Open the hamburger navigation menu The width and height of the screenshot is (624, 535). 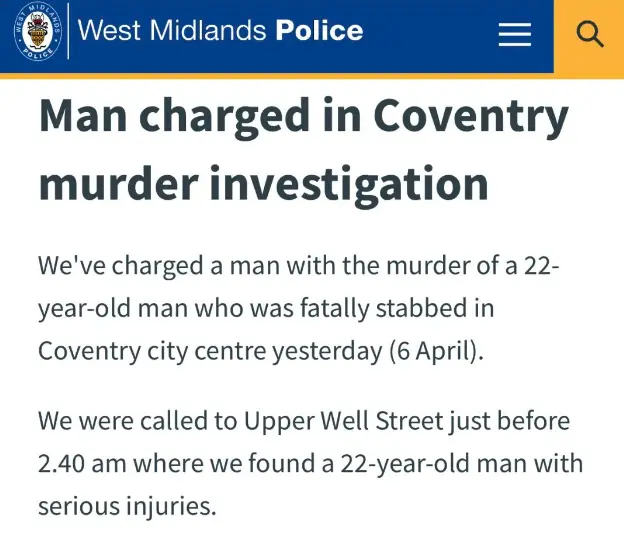(x=515, y=34)
